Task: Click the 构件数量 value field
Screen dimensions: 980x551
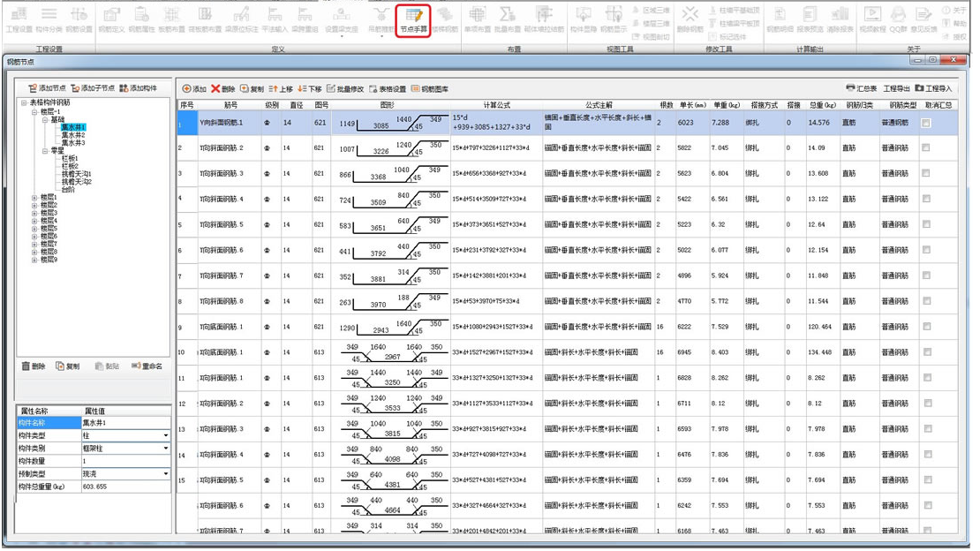Action: (124, 462)
